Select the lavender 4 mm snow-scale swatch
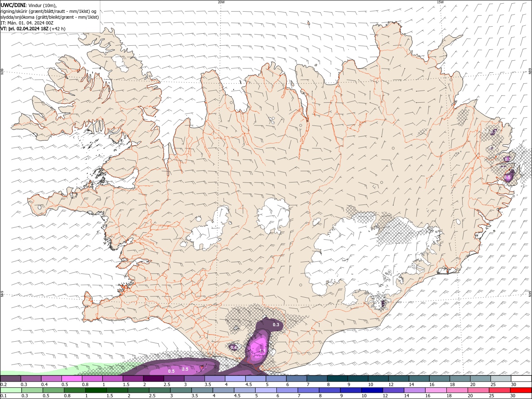The image size is (532, 399). (235, 379)
